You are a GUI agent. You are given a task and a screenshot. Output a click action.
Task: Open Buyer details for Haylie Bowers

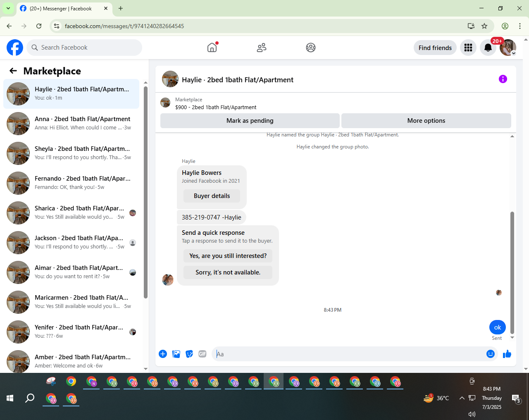(x=212, y=196)
